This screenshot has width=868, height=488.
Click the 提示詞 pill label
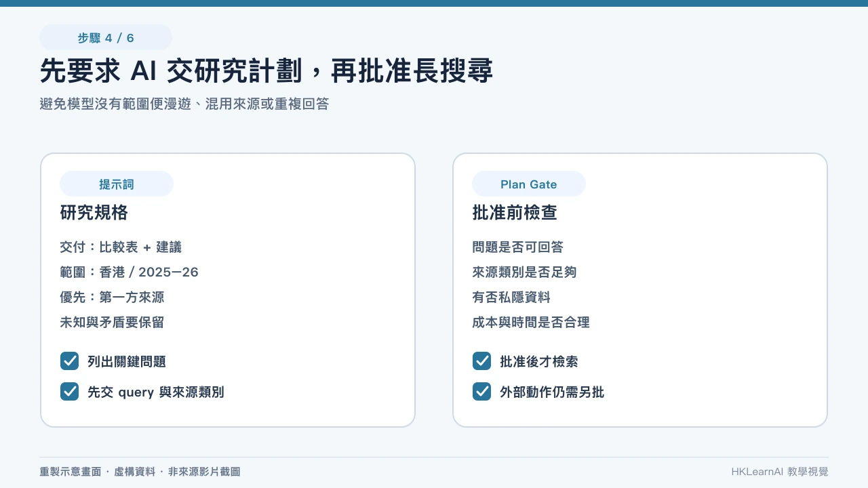click(x=117, y=184)
